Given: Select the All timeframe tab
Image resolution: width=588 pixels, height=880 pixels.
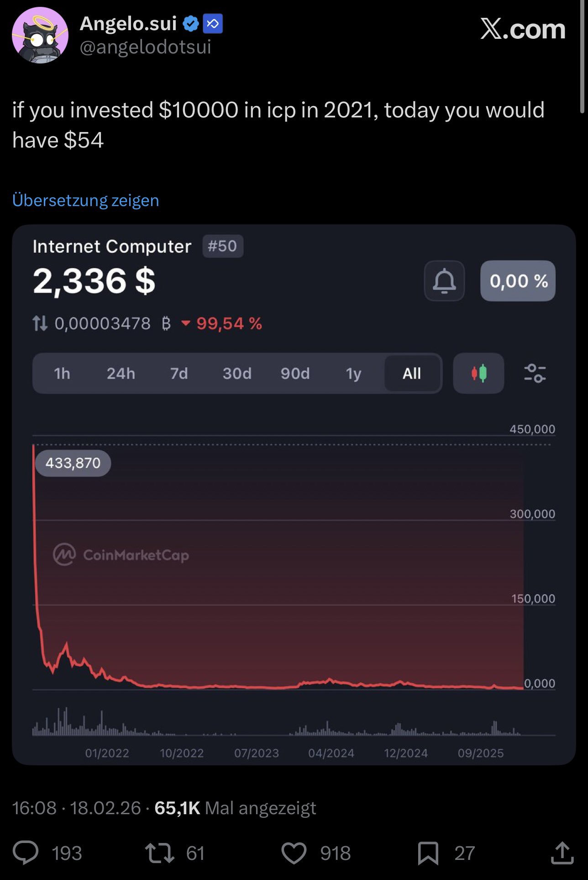Looking at the screenshot, I should click(412, 373).
